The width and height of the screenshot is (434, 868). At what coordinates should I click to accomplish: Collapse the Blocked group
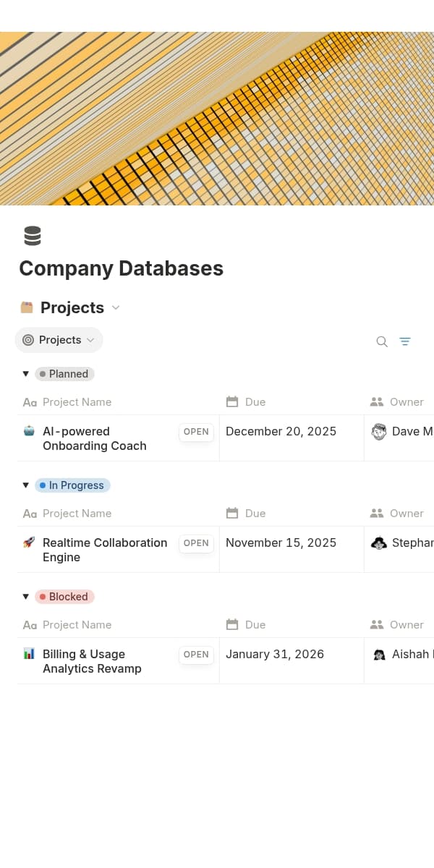(25, 596)
